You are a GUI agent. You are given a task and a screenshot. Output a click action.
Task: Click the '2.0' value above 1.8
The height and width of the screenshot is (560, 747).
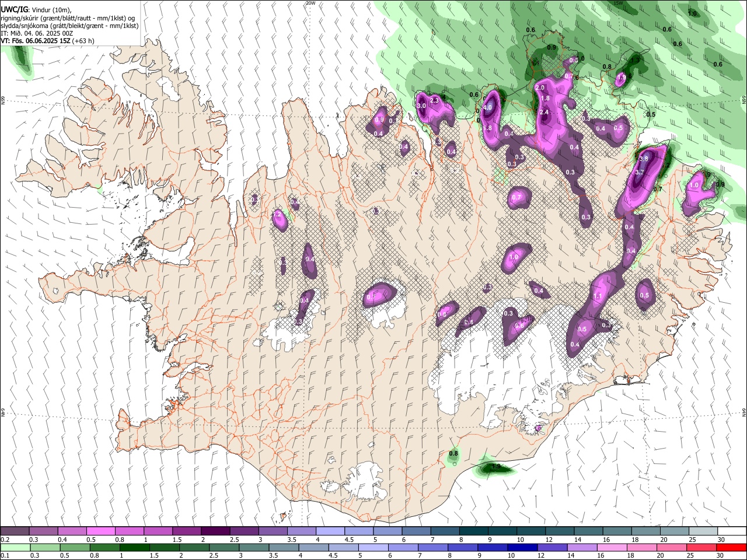[x=540, y=87]
